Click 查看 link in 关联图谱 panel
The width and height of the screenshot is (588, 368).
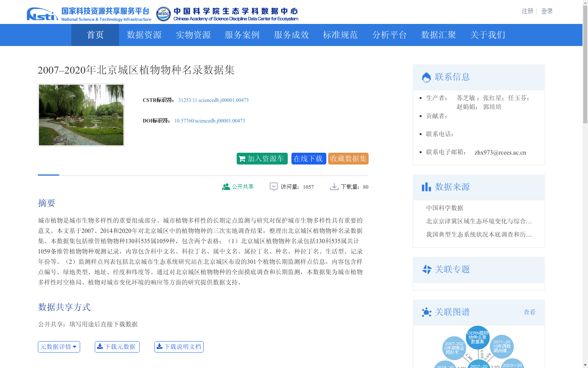pos(530,312)
